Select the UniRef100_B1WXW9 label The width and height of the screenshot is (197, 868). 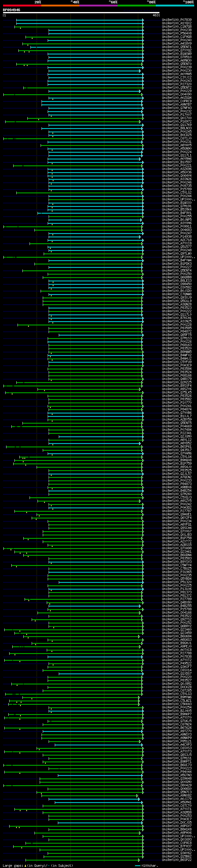pyautogui.click(x=177, y=54)
